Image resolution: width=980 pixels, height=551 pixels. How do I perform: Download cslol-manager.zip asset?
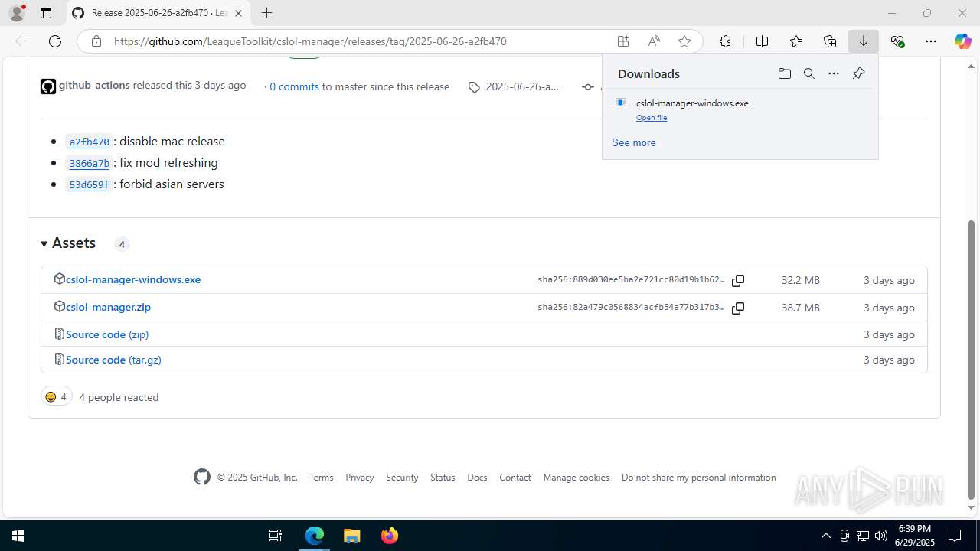pos(108,307)
